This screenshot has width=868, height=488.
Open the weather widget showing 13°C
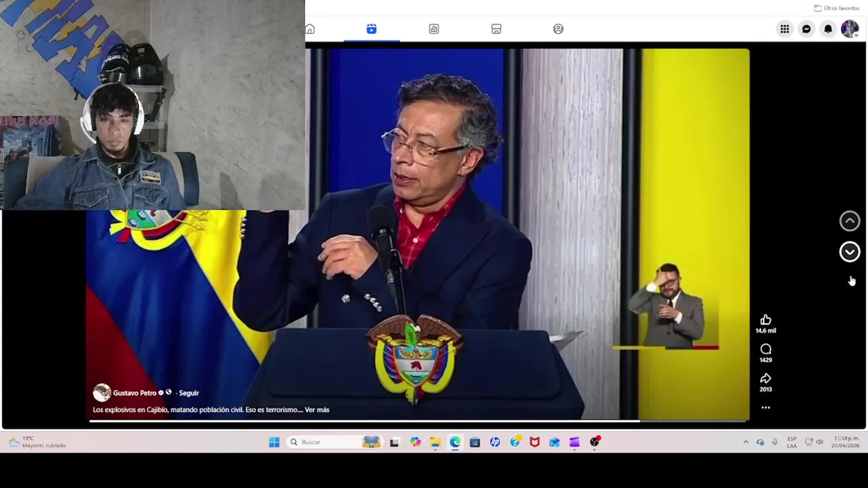click(38, 442)
